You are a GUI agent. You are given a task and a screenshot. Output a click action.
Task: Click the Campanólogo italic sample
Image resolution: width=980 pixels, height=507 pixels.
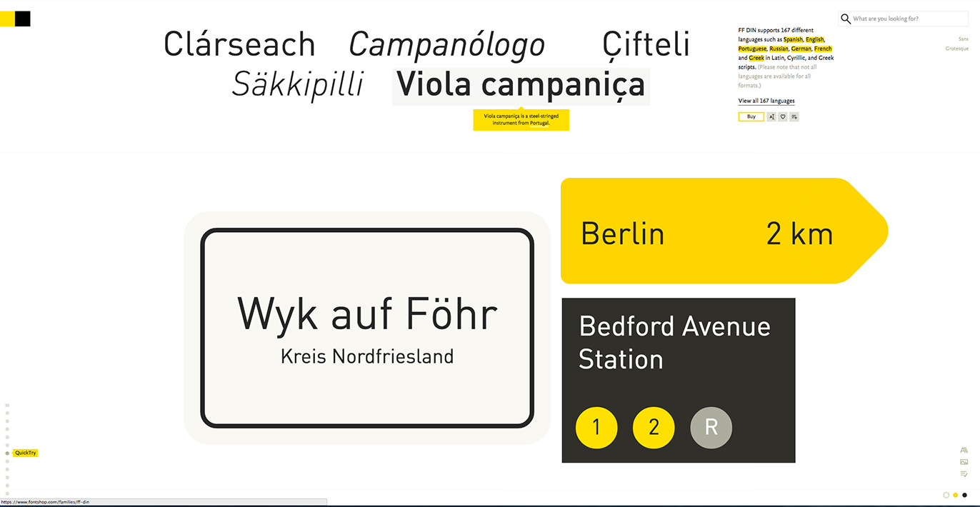click(447, 45)
